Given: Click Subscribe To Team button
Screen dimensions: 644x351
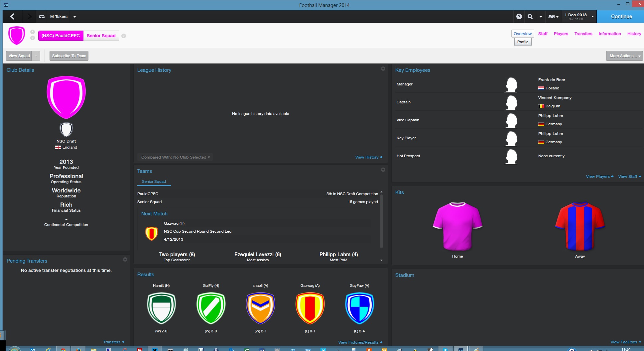Looking at the screenshot, I should [69, 56].
